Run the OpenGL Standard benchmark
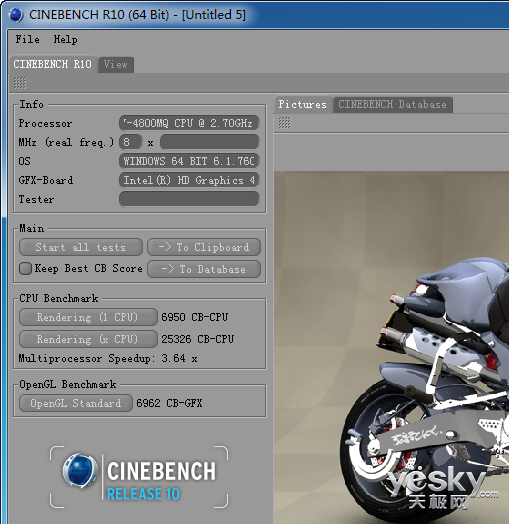Viewport: 509px width, 524px height. [76, 403]
